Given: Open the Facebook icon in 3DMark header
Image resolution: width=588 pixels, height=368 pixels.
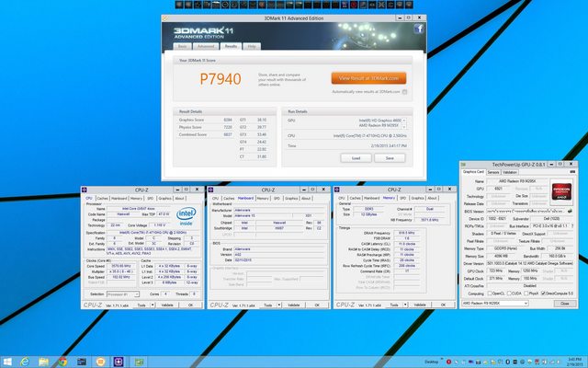Looking at the screenshot, I should [x=419, y=29].
